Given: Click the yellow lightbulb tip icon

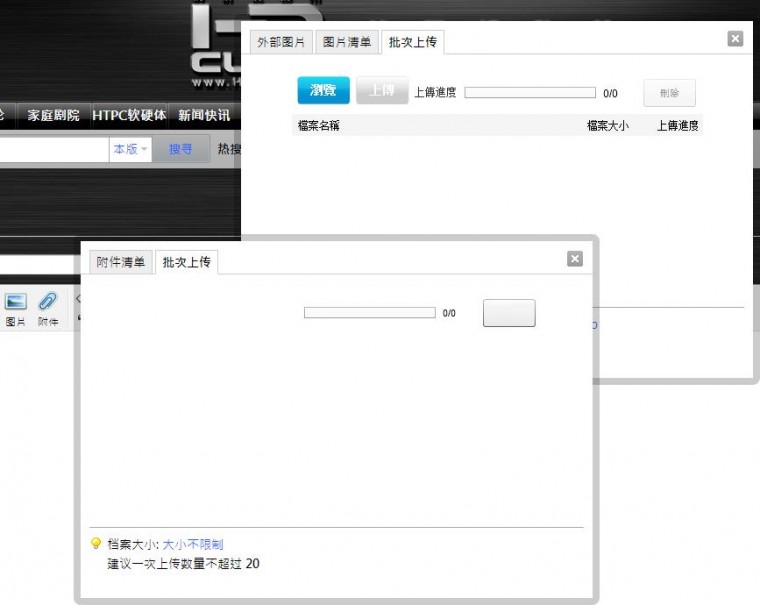Looking at the screenshot, I should (x=96, y=543).
